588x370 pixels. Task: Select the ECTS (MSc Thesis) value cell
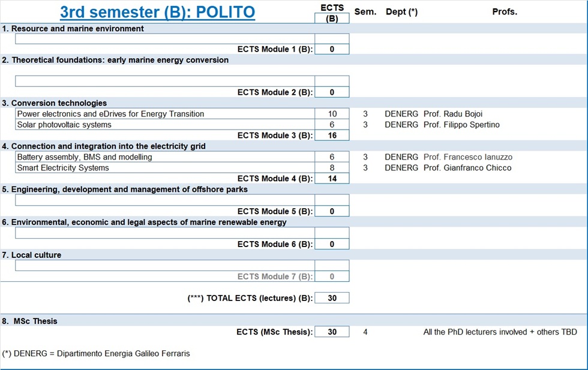point(332,332)
